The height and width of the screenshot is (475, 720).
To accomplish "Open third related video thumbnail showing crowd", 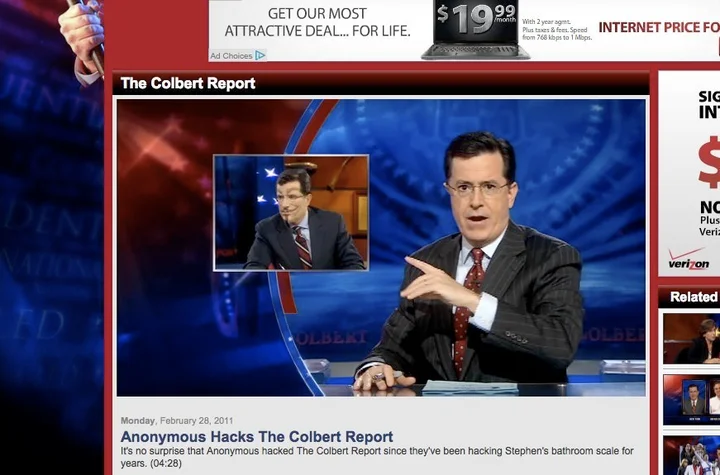I will [691, 455].
